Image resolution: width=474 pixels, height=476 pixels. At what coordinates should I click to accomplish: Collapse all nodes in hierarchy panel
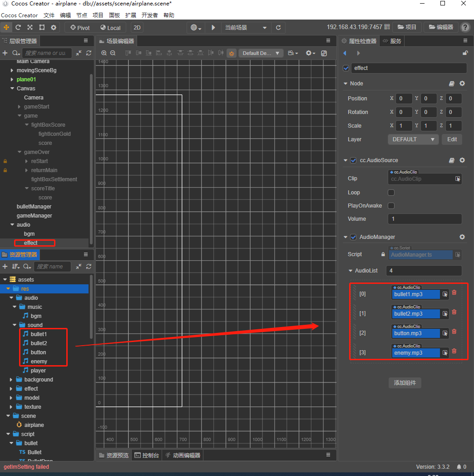[79, 53]
